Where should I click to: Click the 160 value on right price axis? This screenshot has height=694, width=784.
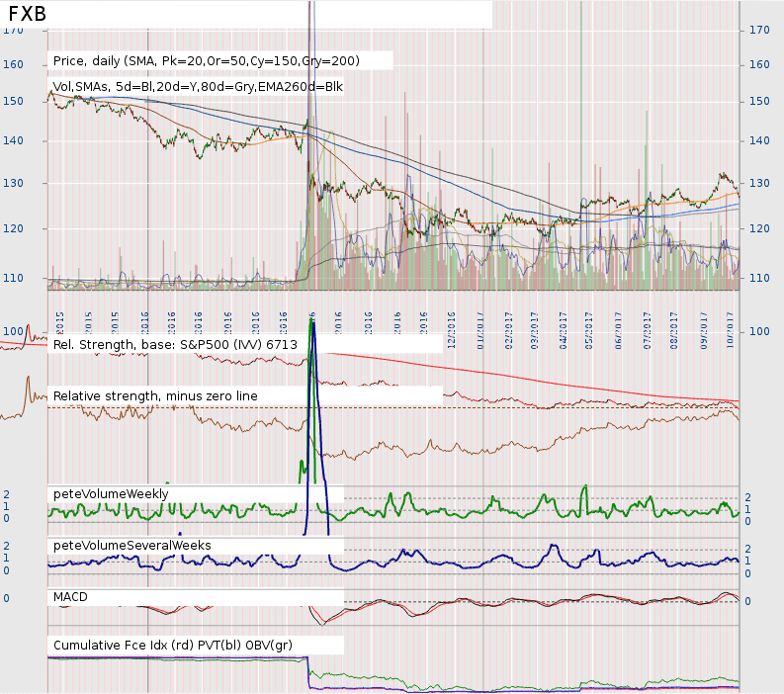pyautogui.click(x=759, y=64)
